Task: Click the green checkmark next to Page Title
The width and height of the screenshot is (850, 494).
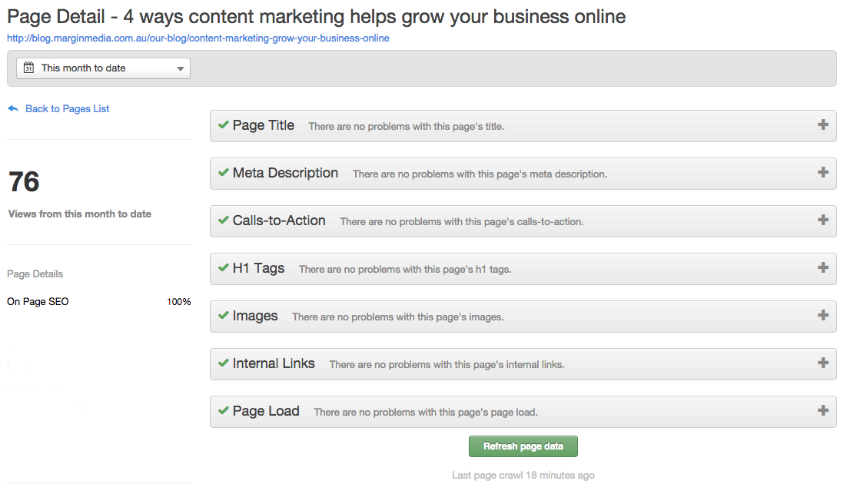Action: tap(223, 125)
